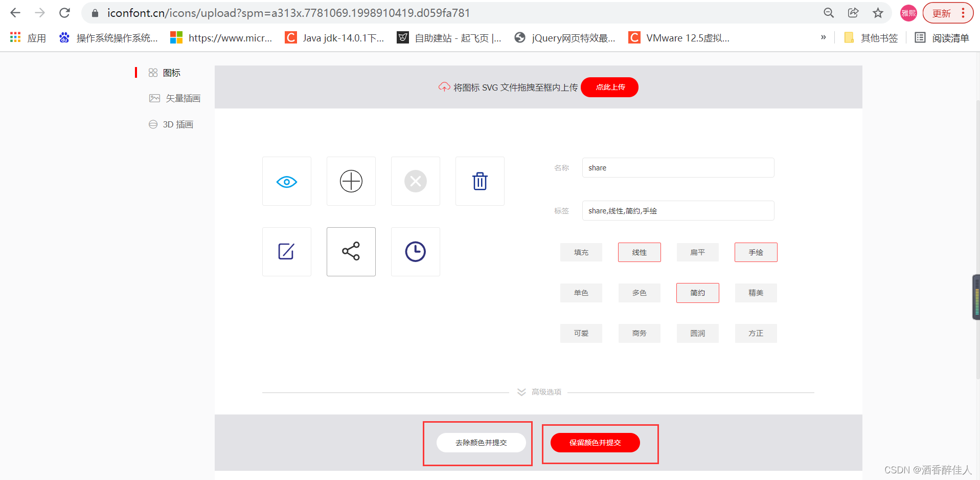Switch to the 3D 插画 sidebar tab
The height and width of the screenshot is (480, 980).
[171, 124]
